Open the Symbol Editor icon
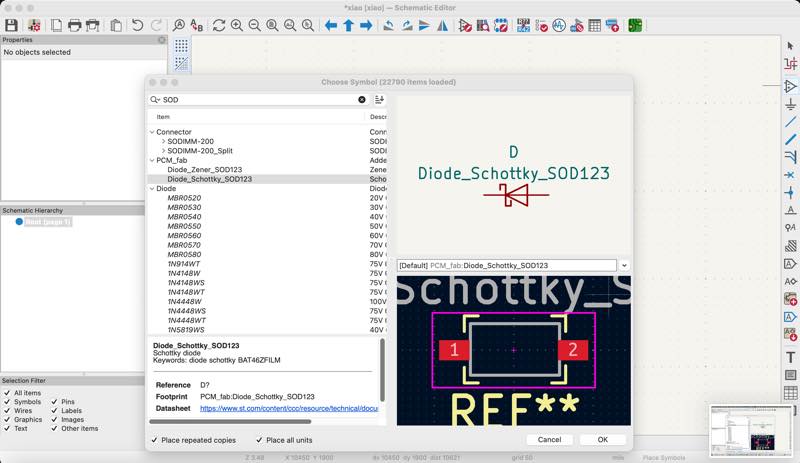 click(x=465, y=25)
